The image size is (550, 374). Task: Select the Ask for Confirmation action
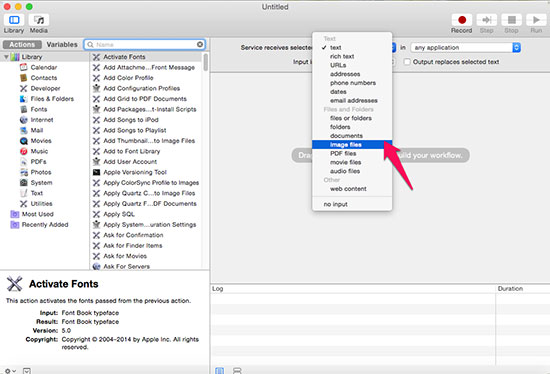146,235
